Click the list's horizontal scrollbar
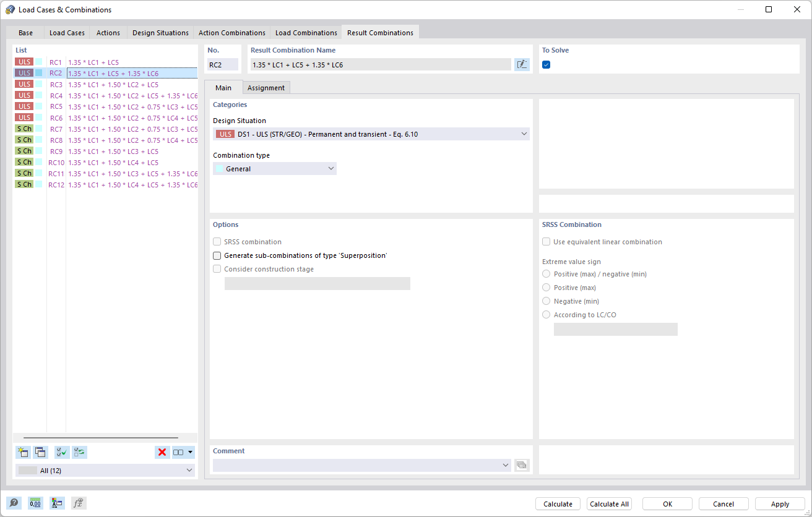The image size is (812, 517). [101, 438]
